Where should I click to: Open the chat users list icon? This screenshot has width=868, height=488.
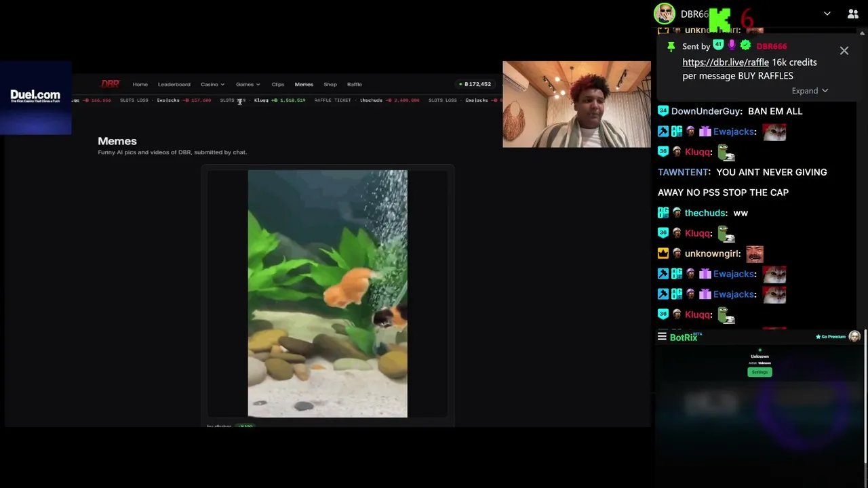tap(853, 14)
